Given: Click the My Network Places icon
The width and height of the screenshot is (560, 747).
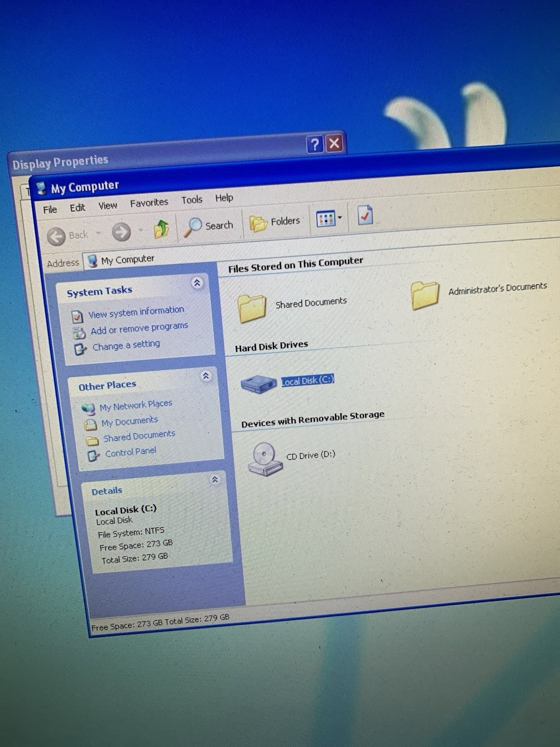Looking at the screenshot, I should [x=88, y=409].
